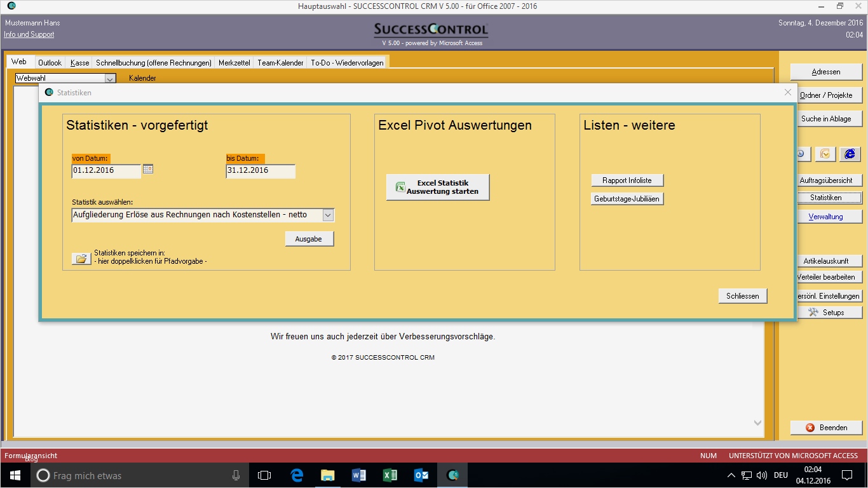Open the Team-Kalender tab
Viewport: 868px width, 488px height.
click(280, 63)
